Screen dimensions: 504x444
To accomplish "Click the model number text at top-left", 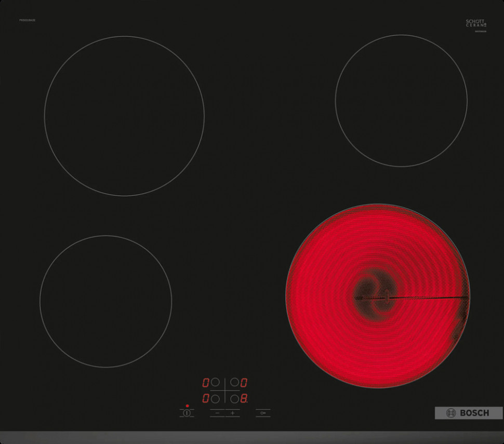I will click(27, 20).
